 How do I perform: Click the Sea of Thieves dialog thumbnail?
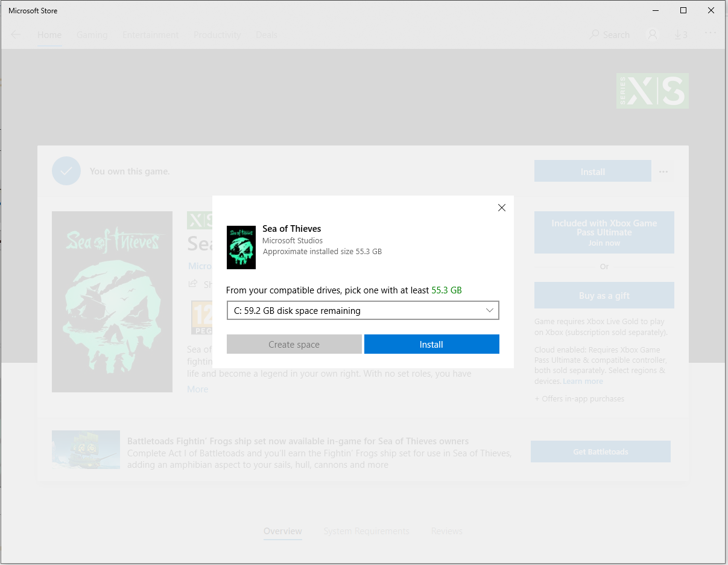[241, 247]
